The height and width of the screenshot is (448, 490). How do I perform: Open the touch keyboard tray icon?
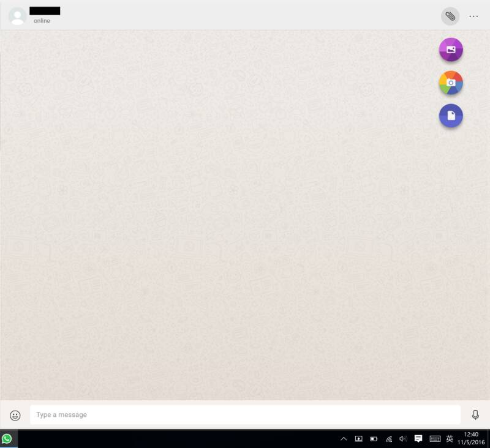435,439
